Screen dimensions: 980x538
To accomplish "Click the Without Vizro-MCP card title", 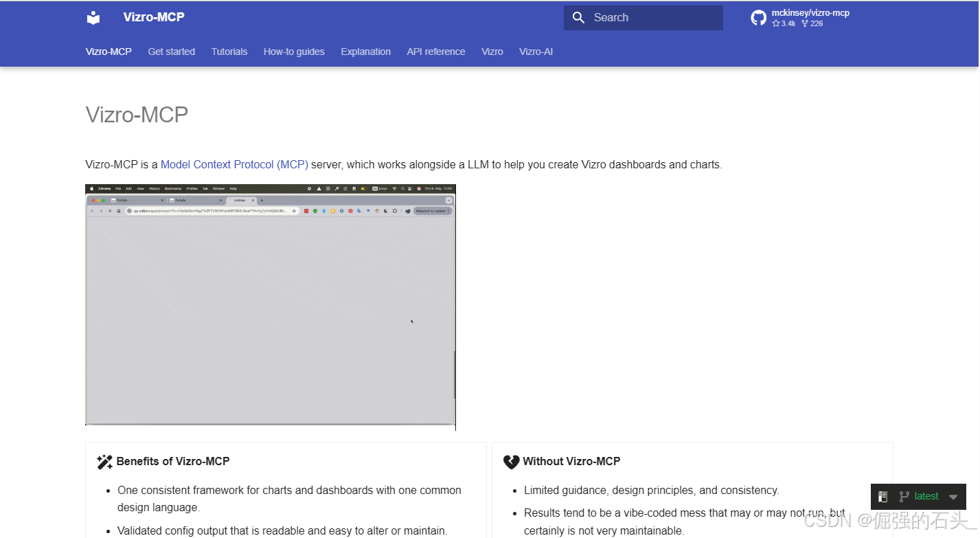I will click(x=571, y=462).
